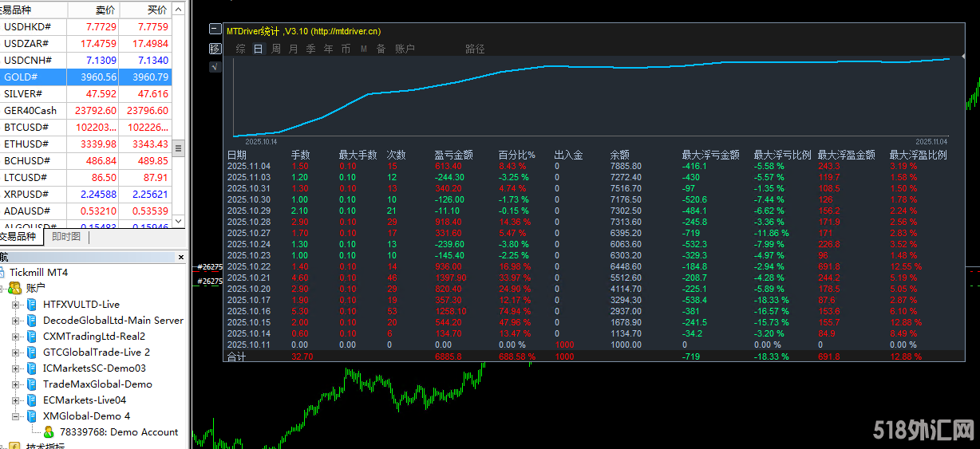Click the demo account user icon 78339768

click(49, 432)
